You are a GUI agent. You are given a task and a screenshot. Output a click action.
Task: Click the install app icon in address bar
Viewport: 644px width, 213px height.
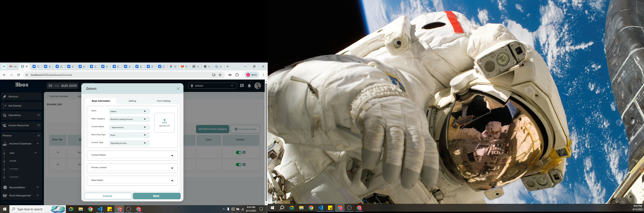213,75
